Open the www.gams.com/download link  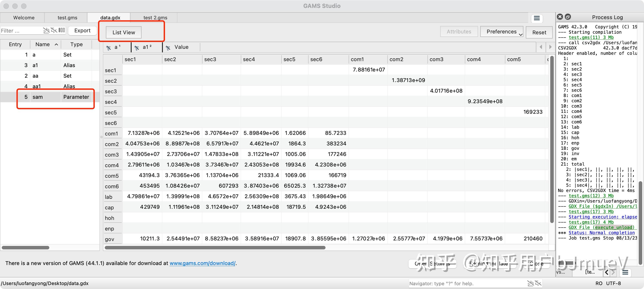(202, 263)
